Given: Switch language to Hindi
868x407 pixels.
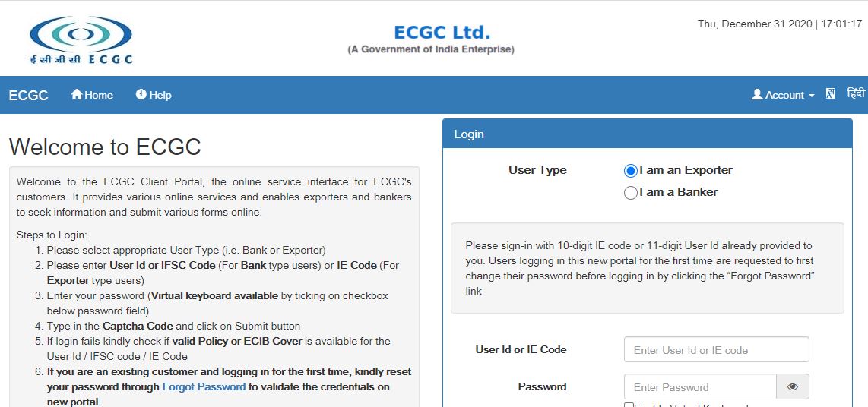Looking at the screenshot, I should [856, 93].
